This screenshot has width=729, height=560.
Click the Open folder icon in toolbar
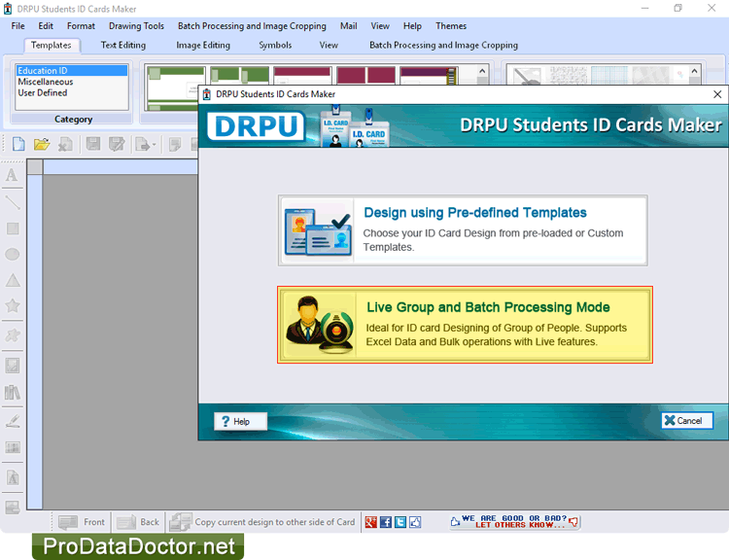click(42, 144)
